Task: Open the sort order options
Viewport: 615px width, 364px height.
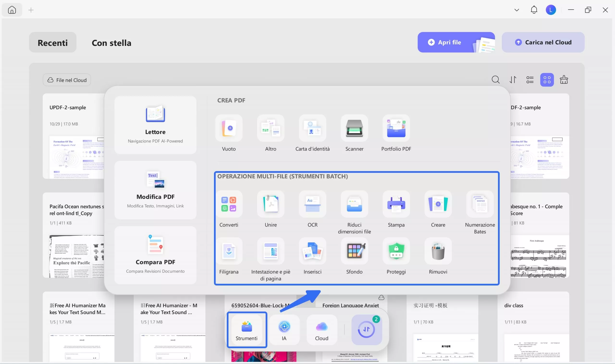Action: tap(513, 80)
